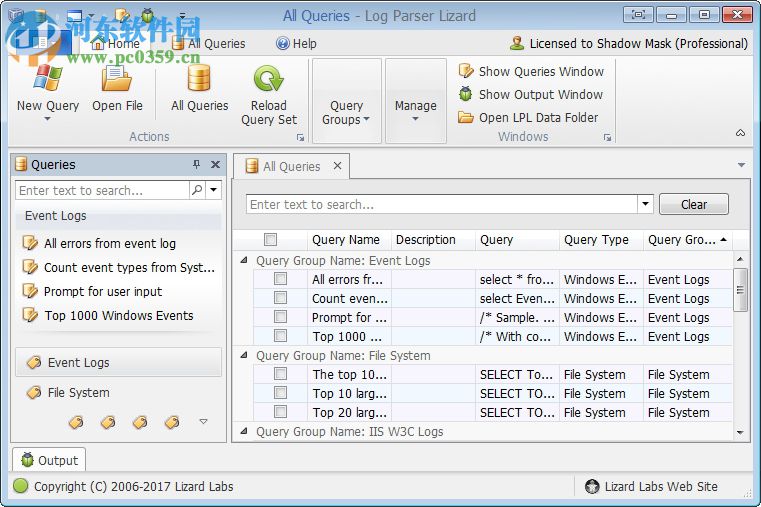Click the first small tag icon in overflow row
The height and width of the screenshot is (507, 761).
(x=76, y=422)
